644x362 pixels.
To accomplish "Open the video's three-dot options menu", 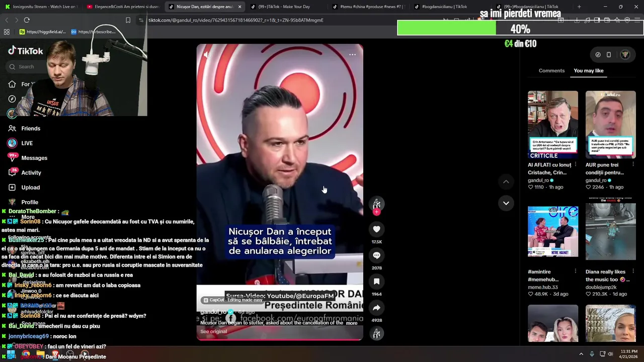I will pos(353,54).
